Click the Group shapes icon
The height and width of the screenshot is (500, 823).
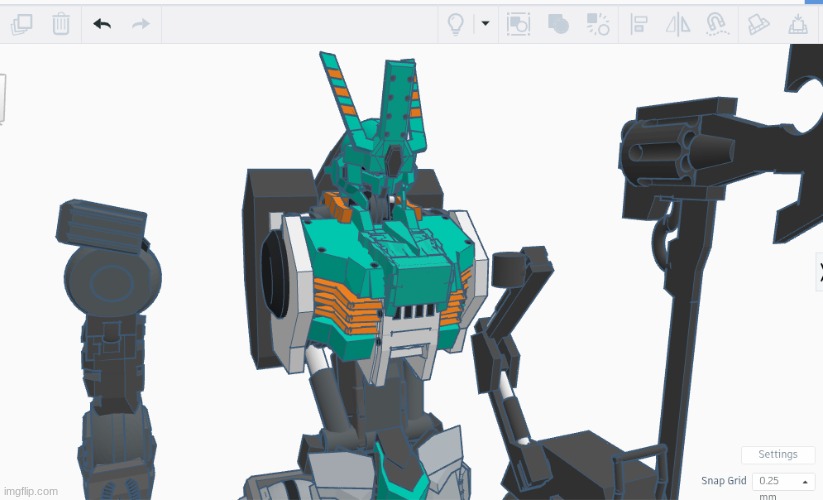click(558, 24)
